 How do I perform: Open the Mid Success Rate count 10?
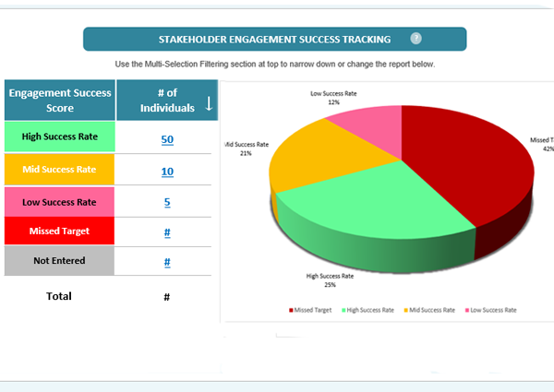[167, 172]
